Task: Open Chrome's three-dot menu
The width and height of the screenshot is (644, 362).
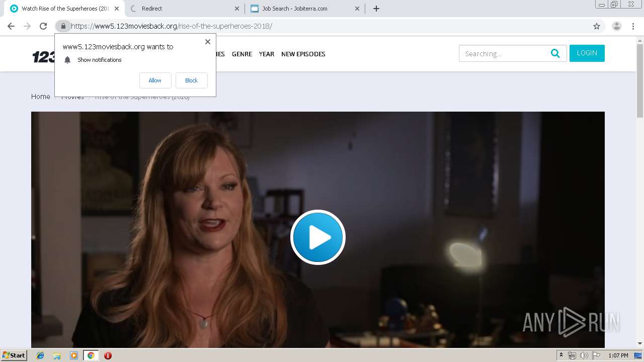Action: (x=633, y=26)
